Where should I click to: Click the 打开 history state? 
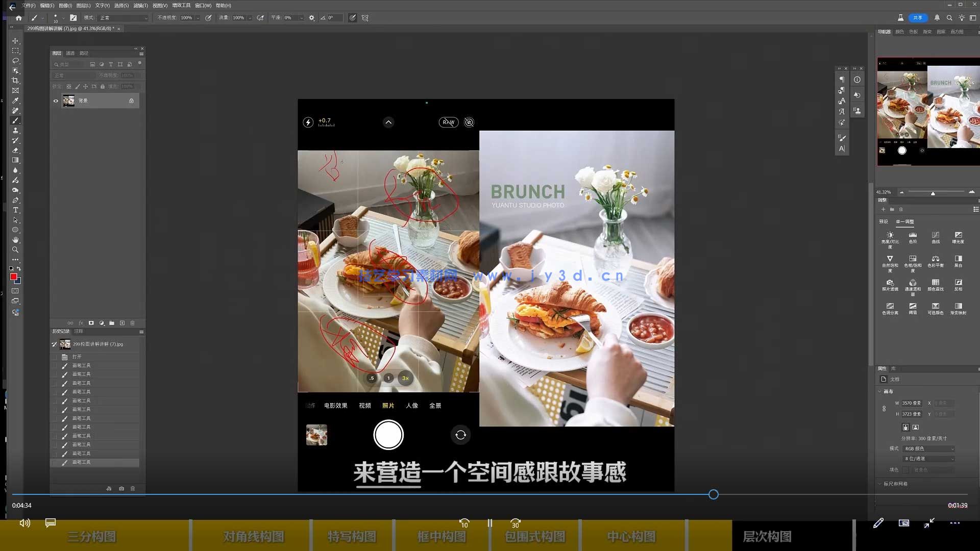pos(77,357)
